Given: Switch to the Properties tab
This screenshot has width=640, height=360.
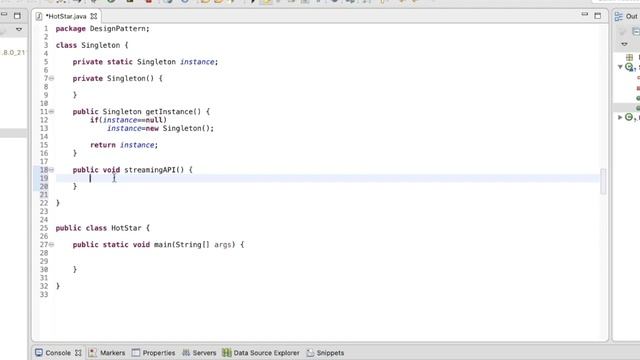Looking at the screenshot, I should [x=153, y=353].
